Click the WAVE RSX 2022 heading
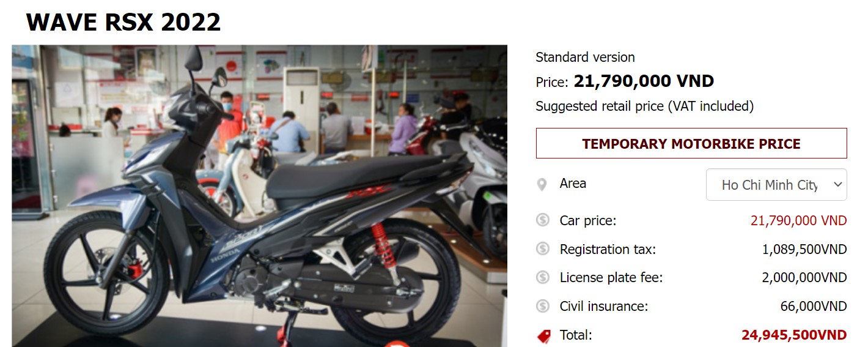 click(x=123, y=22)
